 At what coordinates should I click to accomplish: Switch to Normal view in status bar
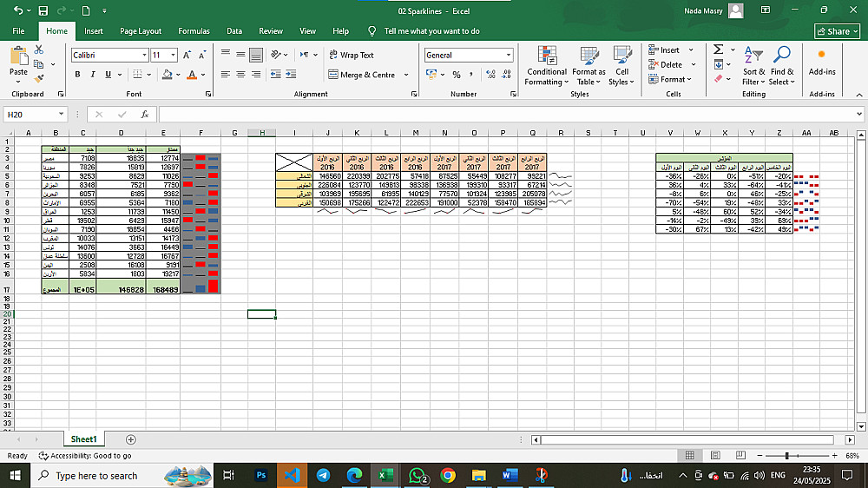point(690,455)
